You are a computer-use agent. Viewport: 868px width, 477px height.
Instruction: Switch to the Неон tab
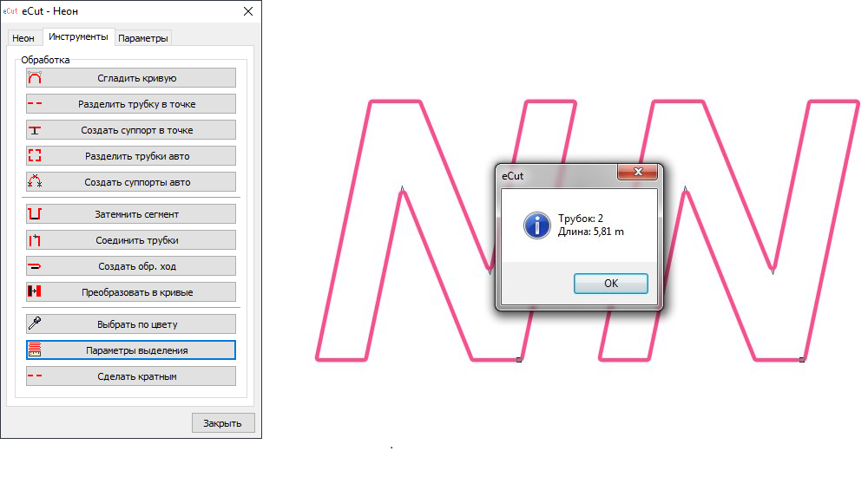[x=23, y=38]
